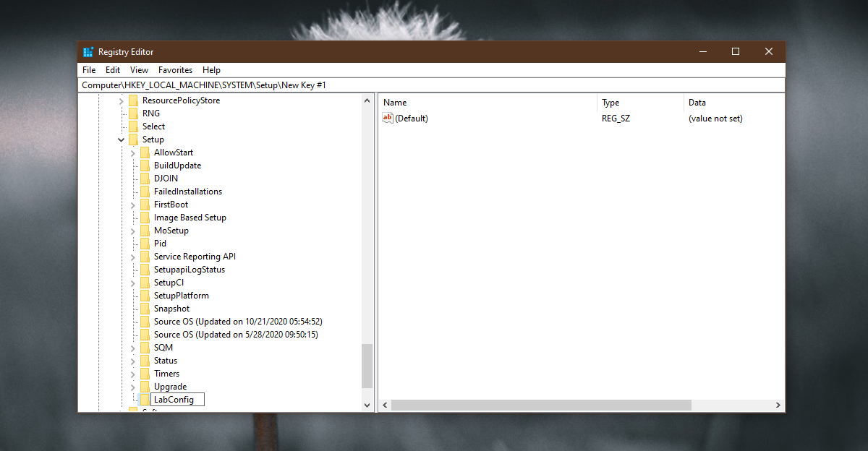Screen dimensions: 868x451
Task: Expand the Timers key
Action: coord(133,374)
